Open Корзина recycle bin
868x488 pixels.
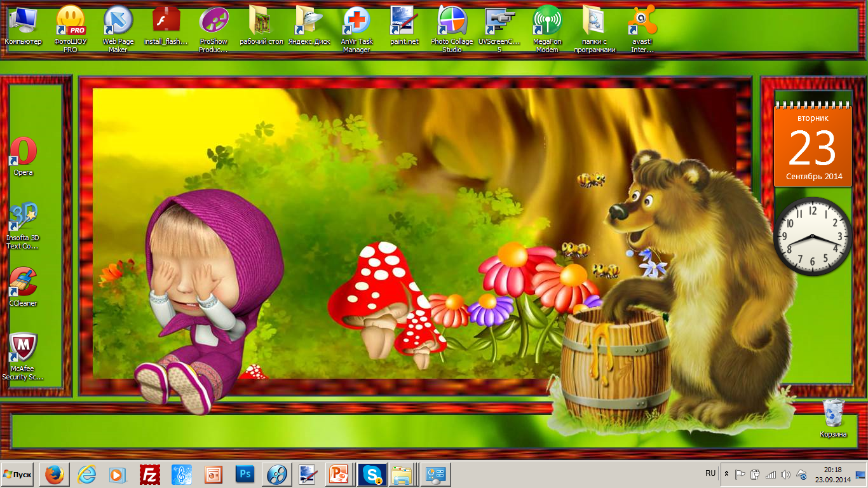pos(833,414)
